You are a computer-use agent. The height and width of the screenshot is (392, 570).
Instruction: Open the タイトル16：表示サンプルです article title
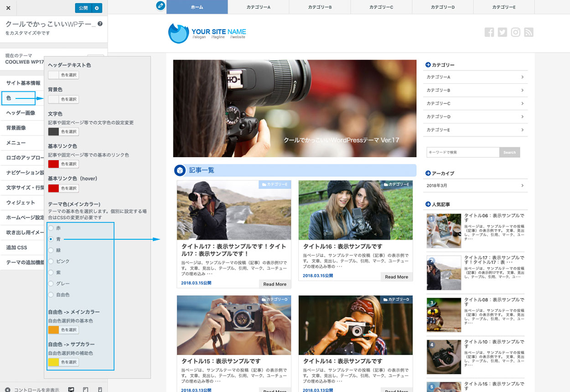click(343, 246)
